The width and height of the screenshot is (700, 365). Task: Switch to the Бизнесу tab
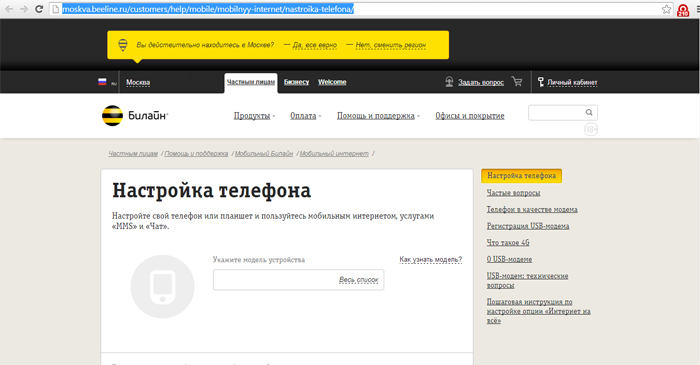coord(296,82)
